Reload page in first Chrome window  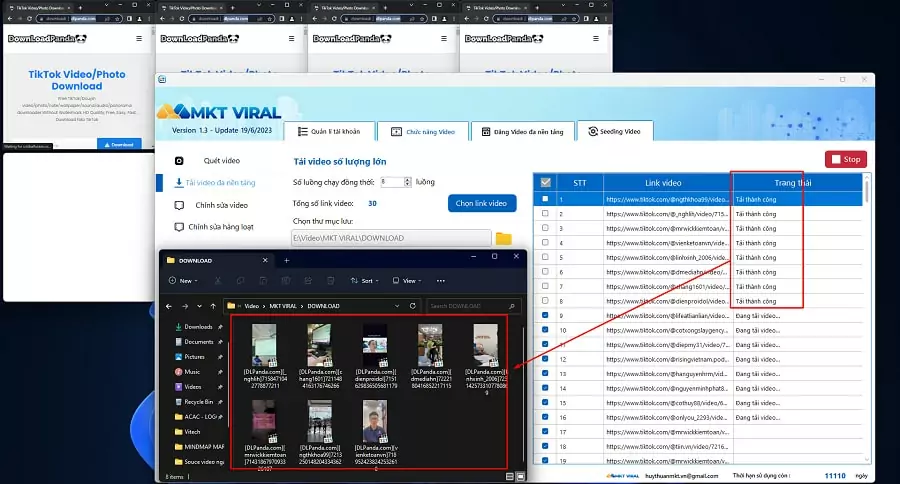[29, 18]
